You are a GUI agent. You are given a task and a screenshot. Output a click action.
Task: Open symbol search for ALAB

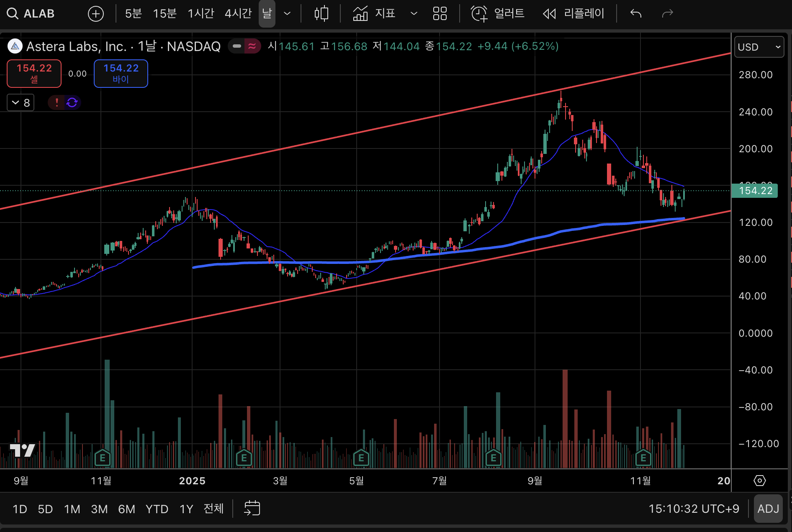[31, 13]
